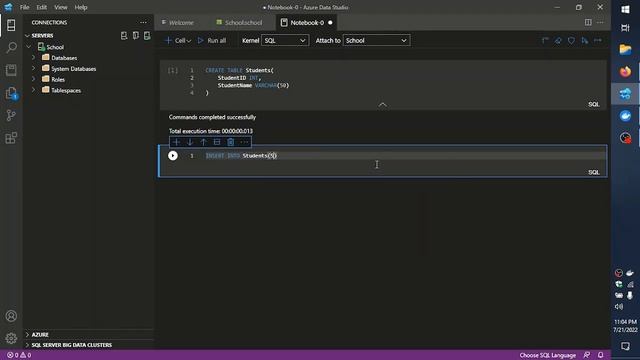Image resolution: width=640 pixels, height=360 pixels.
Task: Click the split cell icon in cell toolbar
Action: point(217,142)
